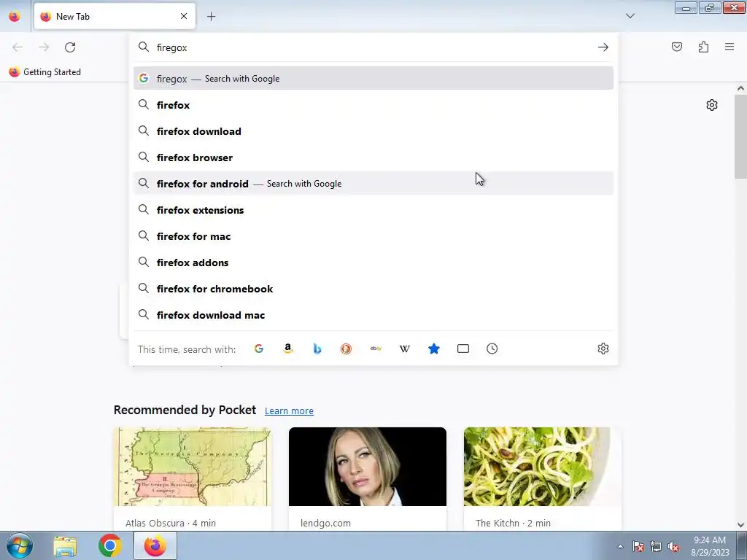Search this time with Wikipedia

(x=404, y=349)
